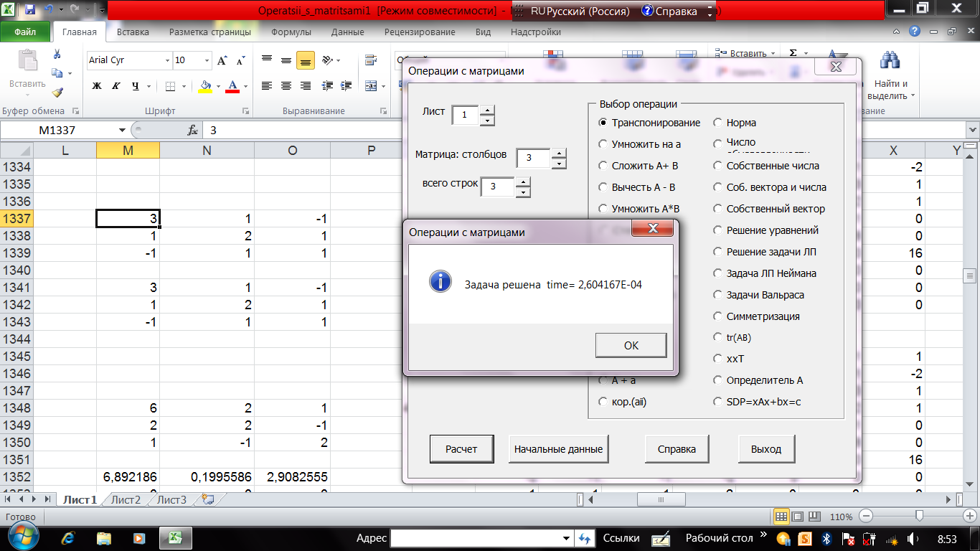The image size is (980, 551).
Task: Select the Транспонирование radio option
Action: pos(603,123)
